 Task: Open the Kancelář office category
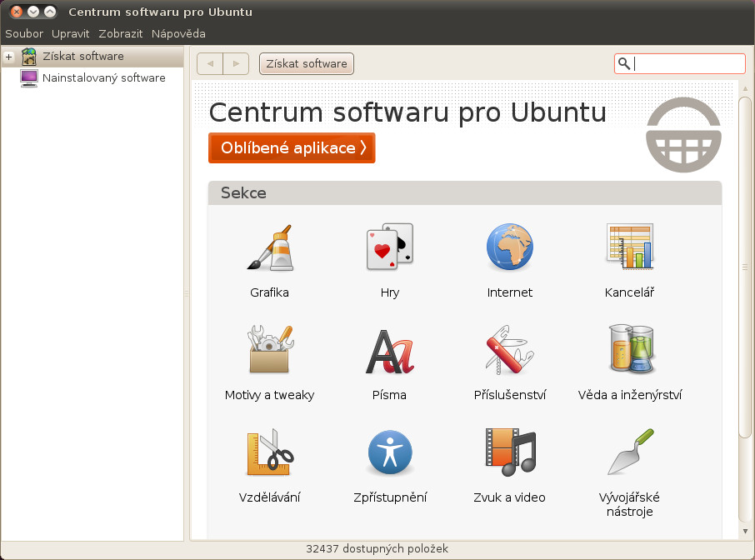click(629, 247)
